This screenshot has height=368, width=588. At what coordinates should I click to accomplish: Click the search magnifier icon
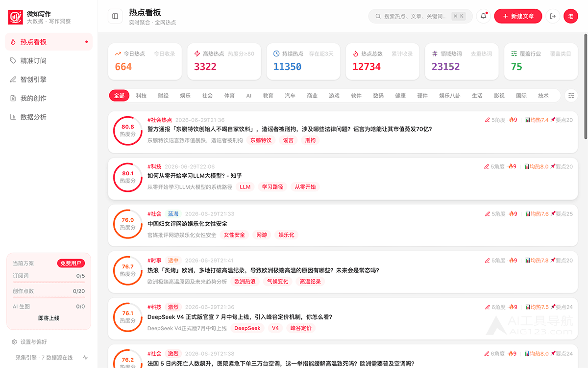tap(378, 16)
